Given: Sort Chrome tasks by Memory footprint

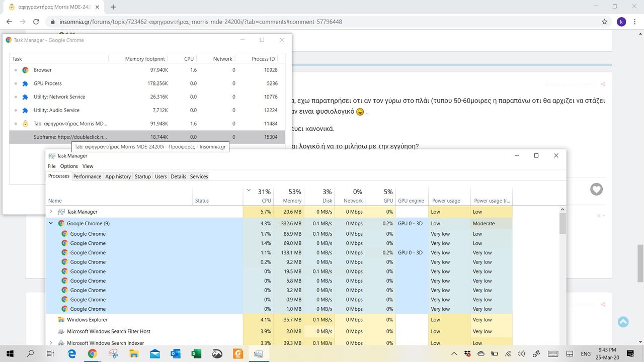Looking at the screenshot, I should point(144,59).
